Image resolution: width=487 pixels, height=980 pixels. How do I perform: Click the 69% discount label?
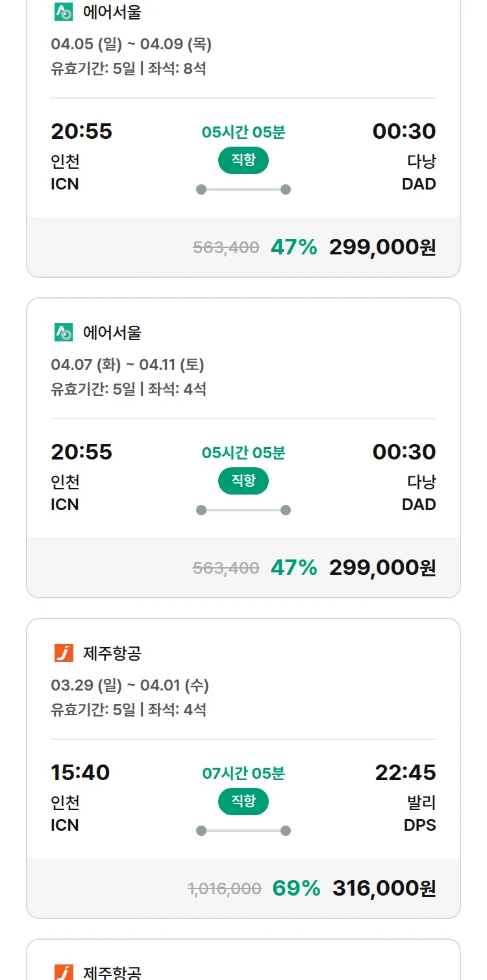[296, 888]
